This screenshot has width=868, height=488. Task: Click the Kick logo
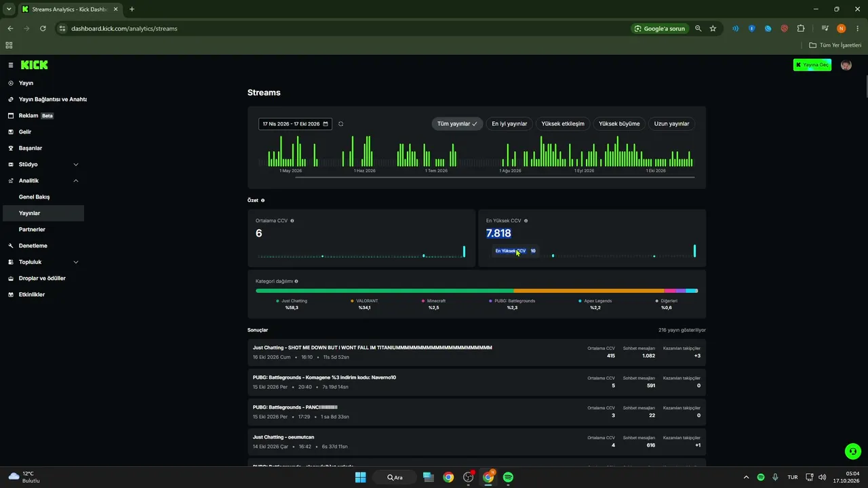pos(34,65)
